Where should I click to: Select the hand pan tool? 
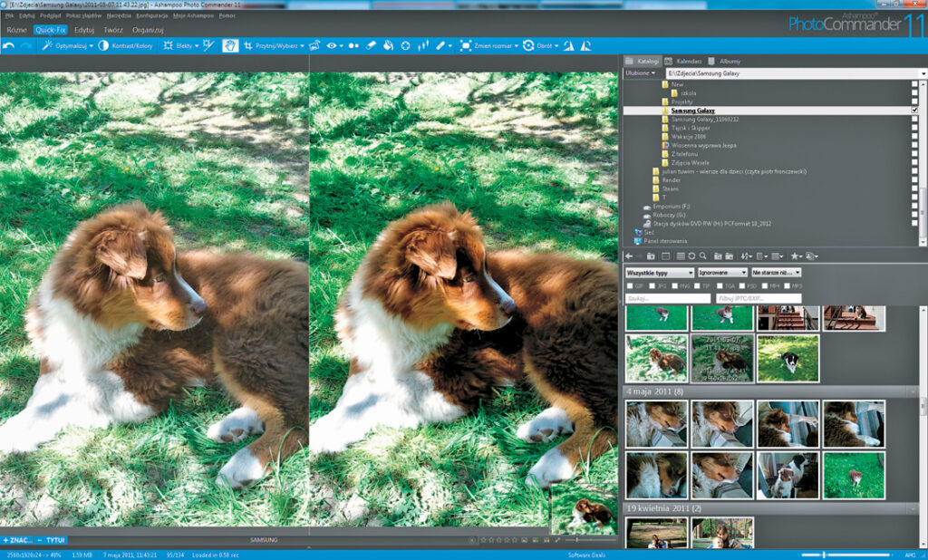point(230,45)
